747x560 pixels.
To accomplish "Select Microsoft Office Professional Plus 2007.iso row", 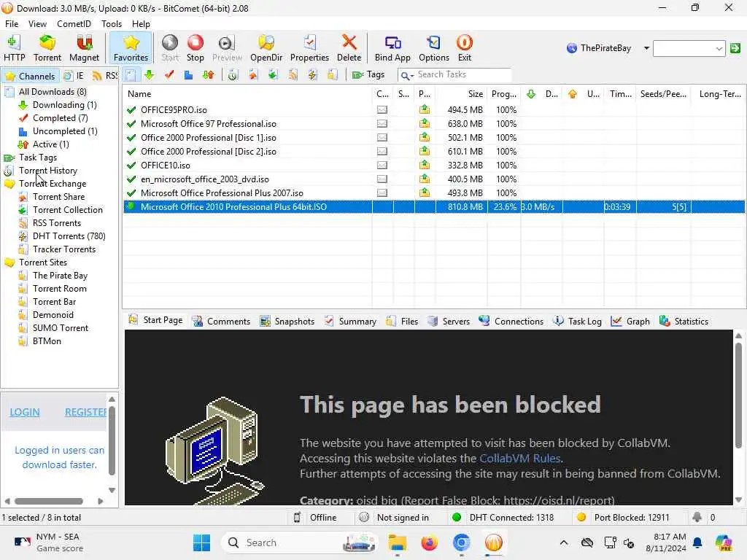I will (x=434, y=193).
